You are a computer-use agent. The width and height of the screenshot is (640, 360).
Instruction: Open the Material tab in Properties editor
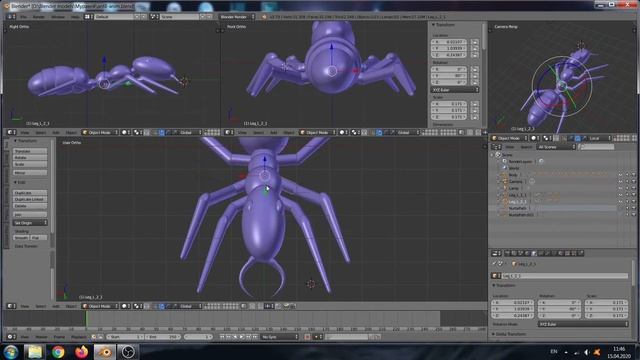tap(560, 253)
